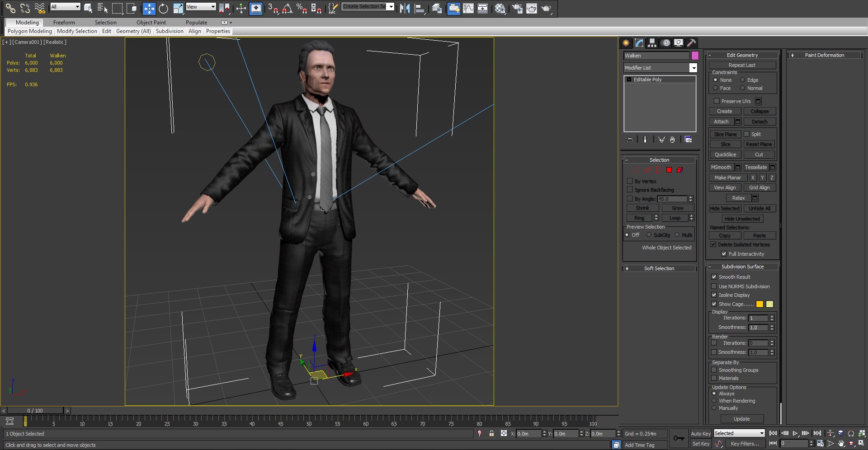Screen dimensions: 868x450
Task: Enable Ignore Backfacing checkbox
Action: coord(630,190)
